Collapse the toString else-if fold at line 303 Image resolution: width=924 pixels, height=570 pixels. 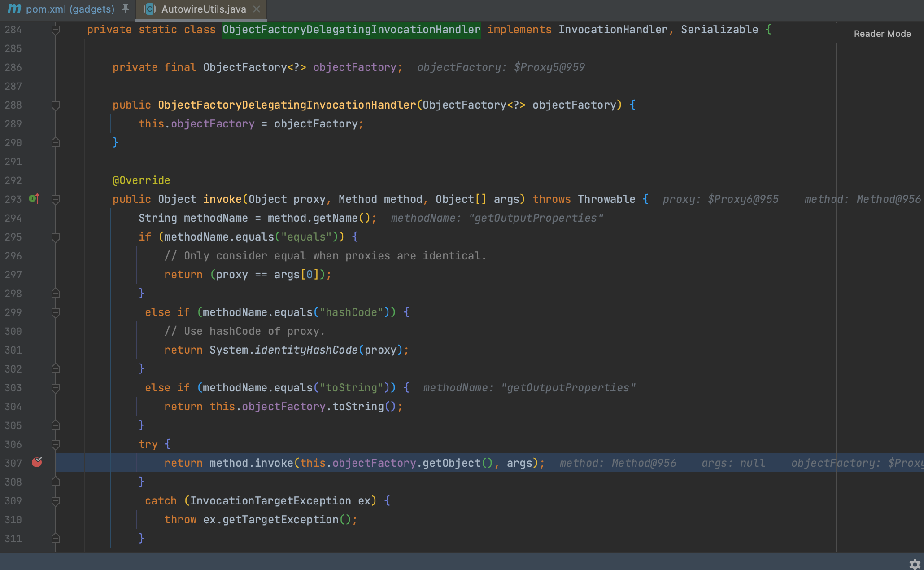pyautogui.click(x=56, y=388)
